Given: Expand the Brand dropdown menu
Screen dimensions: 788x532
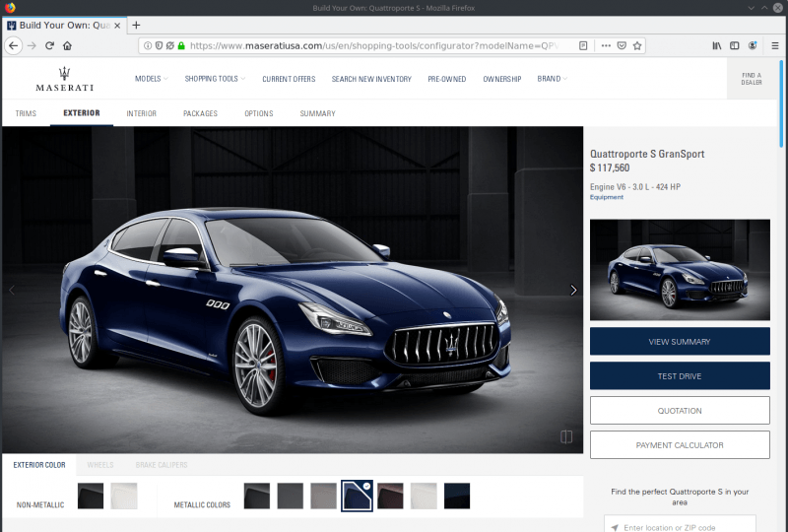Looking at the screenshot, I should [552, 79].
